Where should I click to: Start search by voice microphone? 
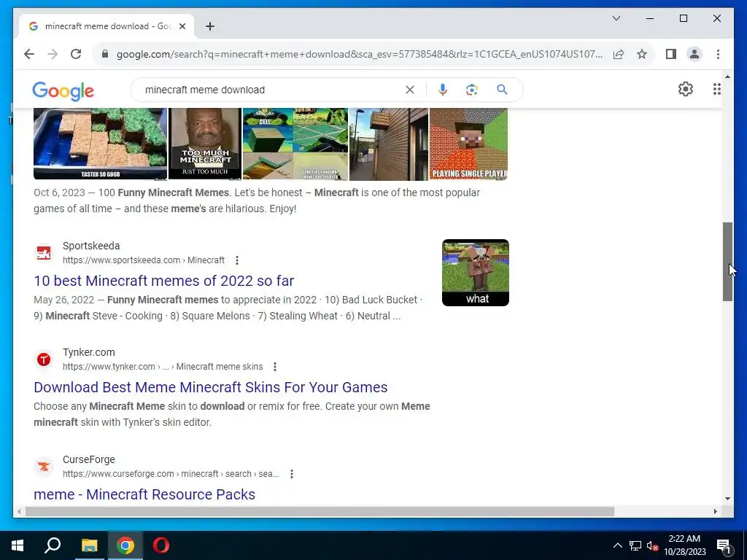(x=443, y=90)
